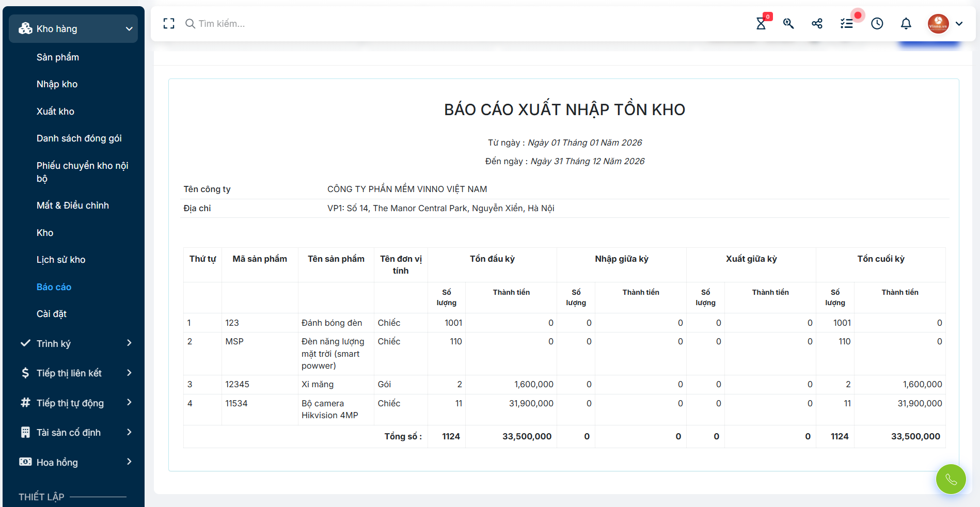Click the Tiếp thị tự động hash icon
This screenshot has height=507, width=980.
pyautogui.click(x=25, y=402)
